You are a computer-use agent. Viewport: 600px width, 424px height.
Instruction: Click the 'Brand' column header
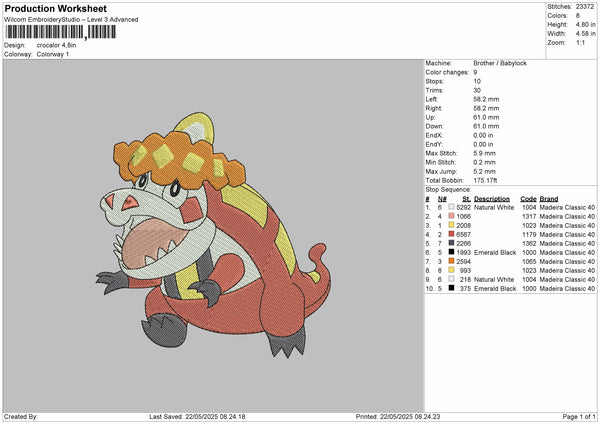tap(549, 199)
